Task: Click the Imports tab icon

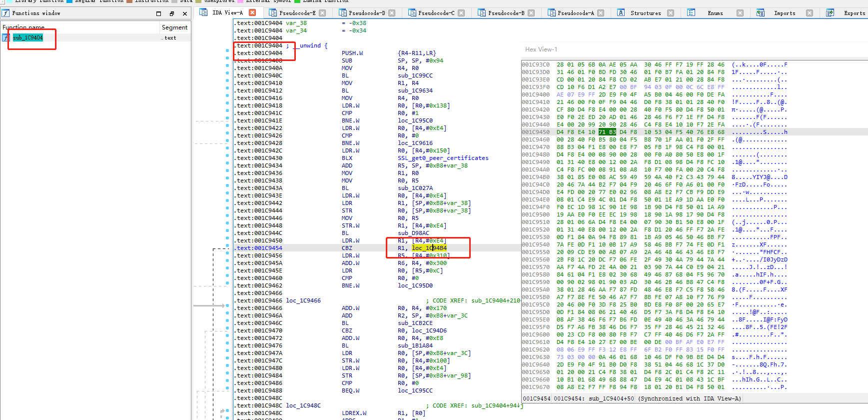Action: pos(760,12)
